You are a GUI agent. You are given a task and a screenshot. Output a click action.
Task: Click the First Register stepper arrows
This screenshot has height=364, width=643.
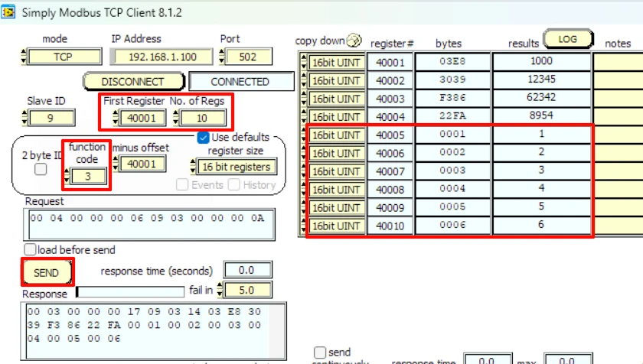[116, 118]
